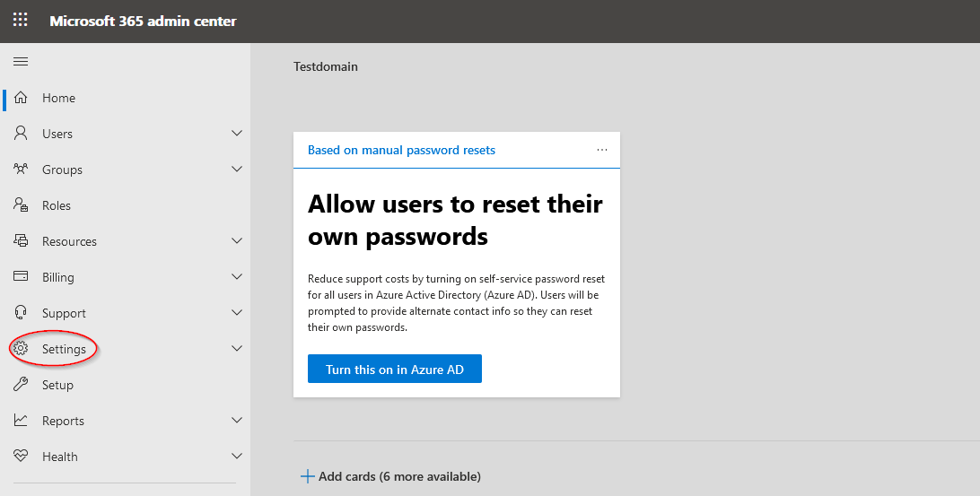Expand the Groups chevron
Image resolution: width=980 pixels, height=496 pixels.
[237, 170]
